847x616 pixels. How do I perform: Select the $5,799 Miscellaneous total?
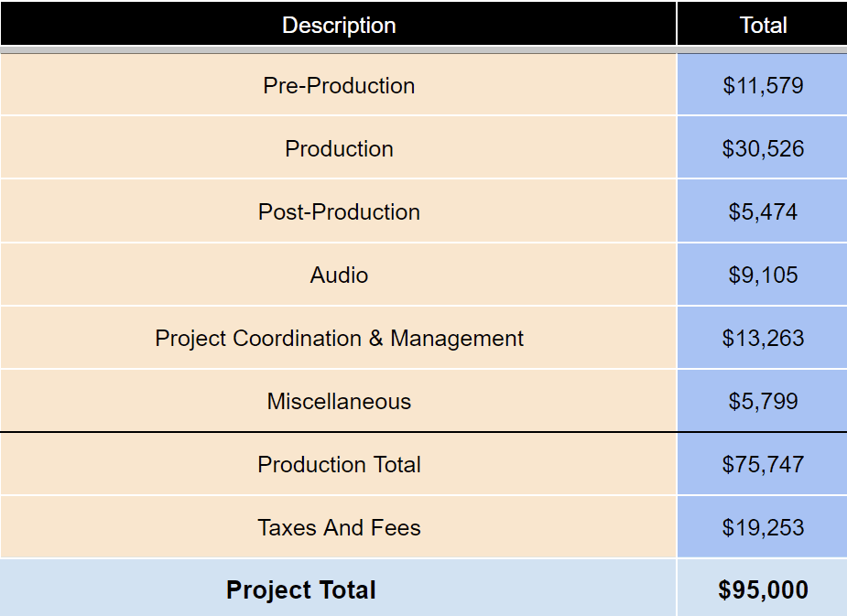(x=763, y=402)
